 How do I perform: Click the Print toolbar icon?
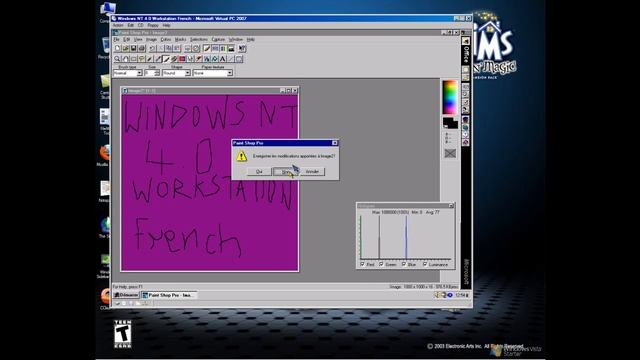click(x=142, y=48)
